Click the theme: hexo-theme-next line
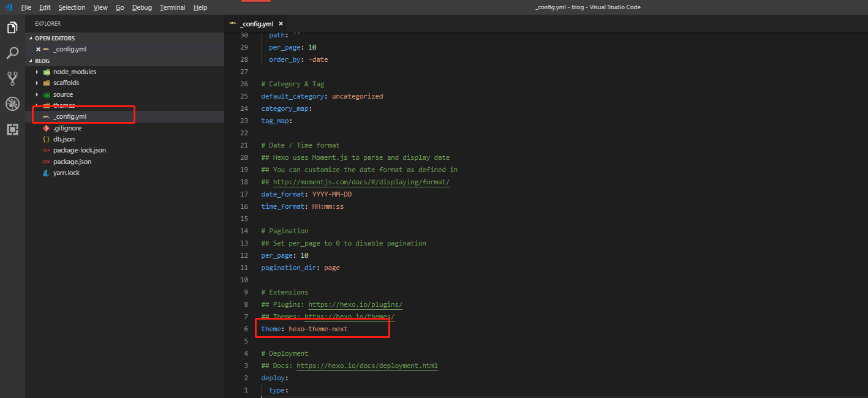 (x=304, y=329)
